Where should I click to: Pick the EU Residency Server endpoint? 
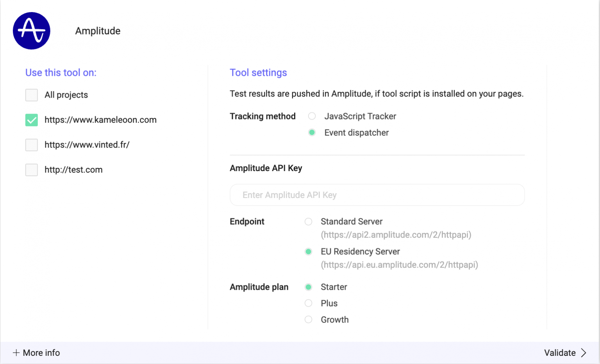point(309,252)
